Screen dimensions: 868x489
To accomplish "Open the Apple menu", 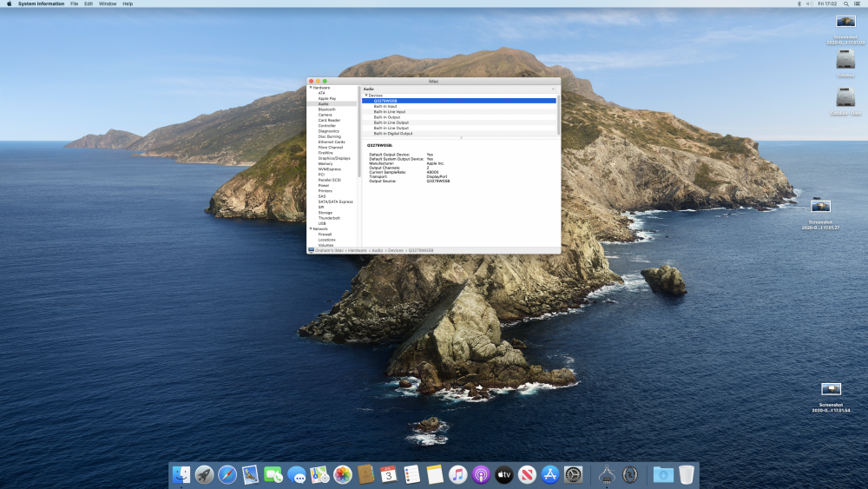I will point(9,3).
